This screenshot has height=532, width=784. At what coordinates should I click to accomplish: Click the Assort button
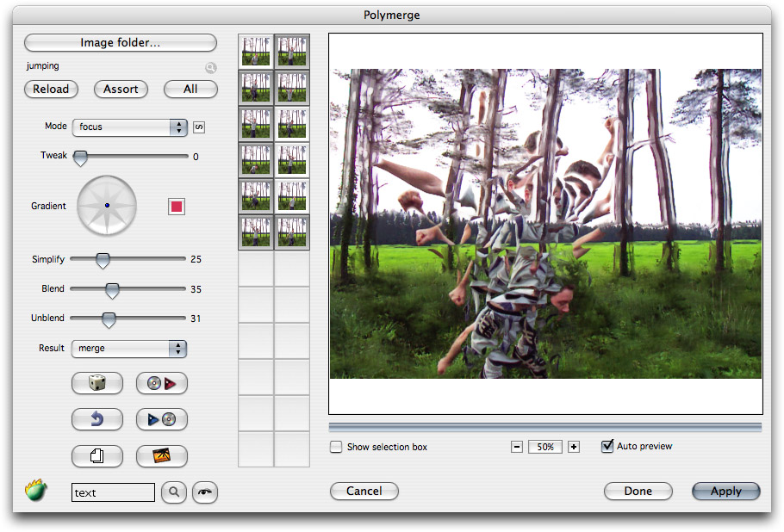coord(121,90)
